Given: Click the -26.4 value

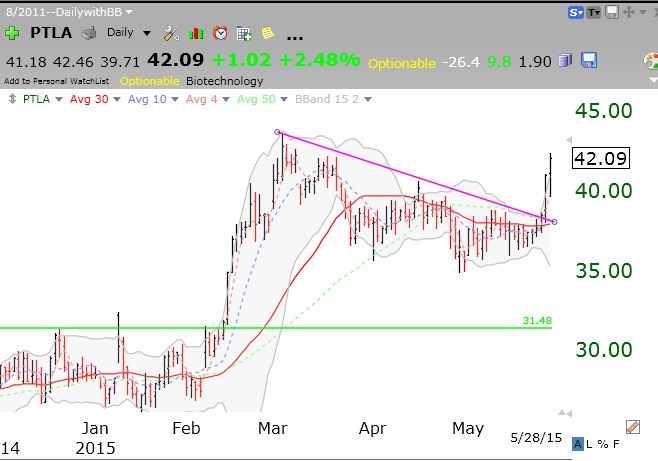Looking at the screenshot, I should tap(461, 62).
